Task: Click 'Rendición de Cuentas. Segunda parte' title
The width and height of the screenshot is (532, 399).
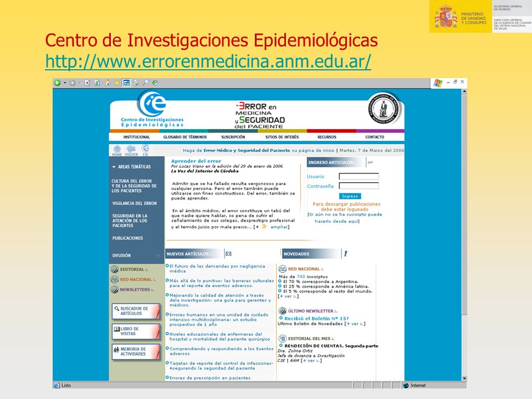Action: (331, 346)
